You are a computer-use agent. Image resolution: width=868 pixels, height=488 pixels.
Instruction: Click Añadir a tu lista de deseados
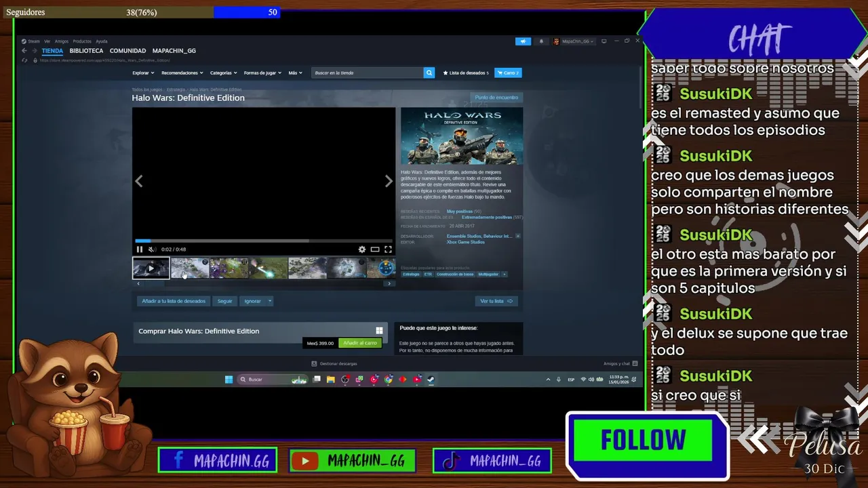click(x=174, y=301)
